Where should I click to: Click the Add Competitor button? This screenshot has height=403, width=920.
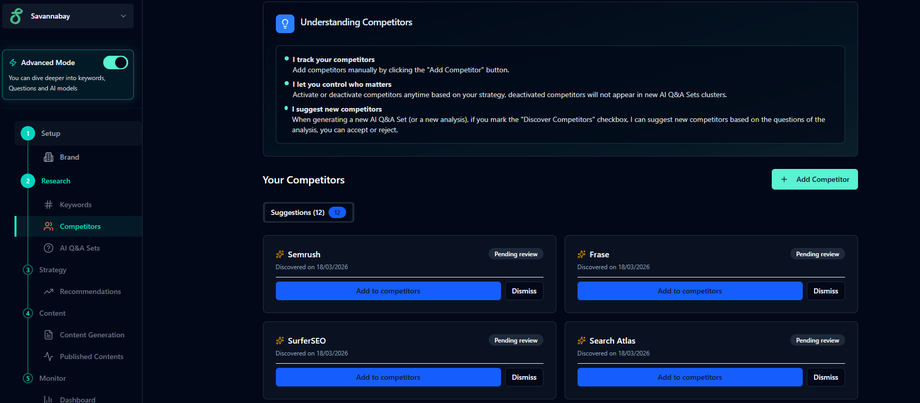(814, 179)
